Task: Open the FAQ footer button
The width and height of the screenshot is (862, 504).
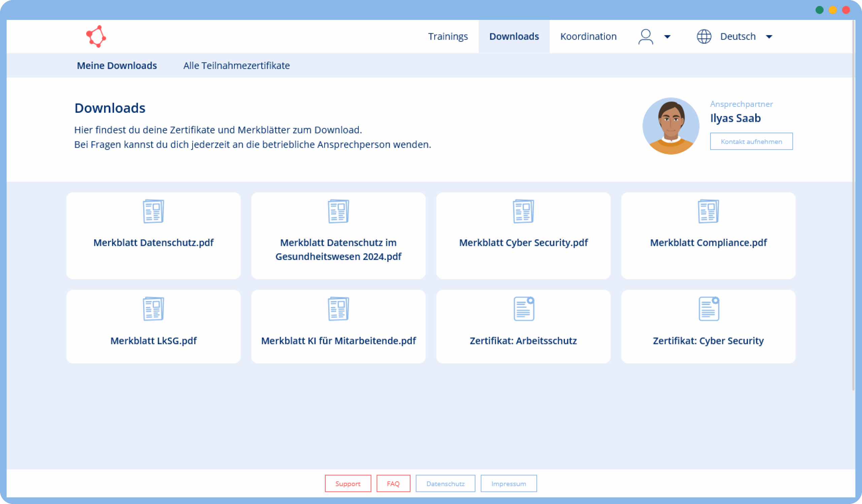Action: coord(393,483)
